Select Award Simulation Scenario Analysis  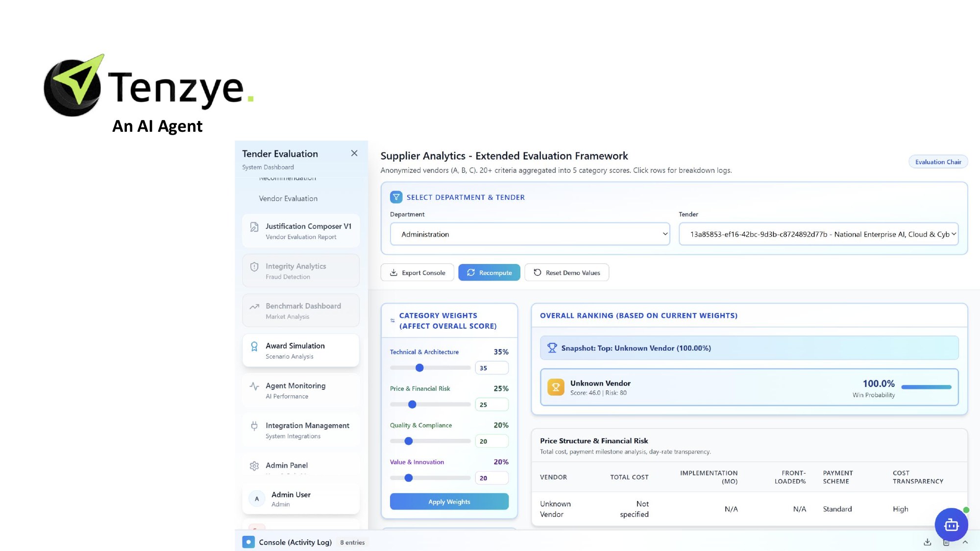pos(301,351)
